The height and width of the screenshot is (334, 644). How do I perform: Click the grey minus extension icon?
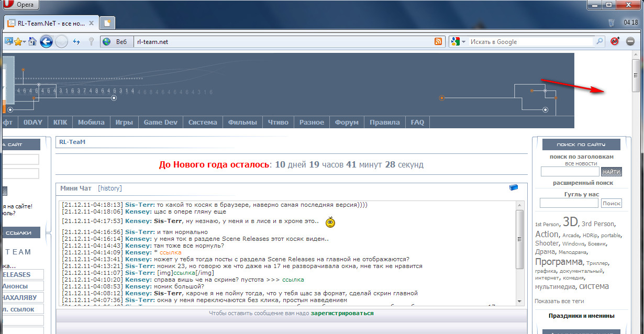coord(630,41)
